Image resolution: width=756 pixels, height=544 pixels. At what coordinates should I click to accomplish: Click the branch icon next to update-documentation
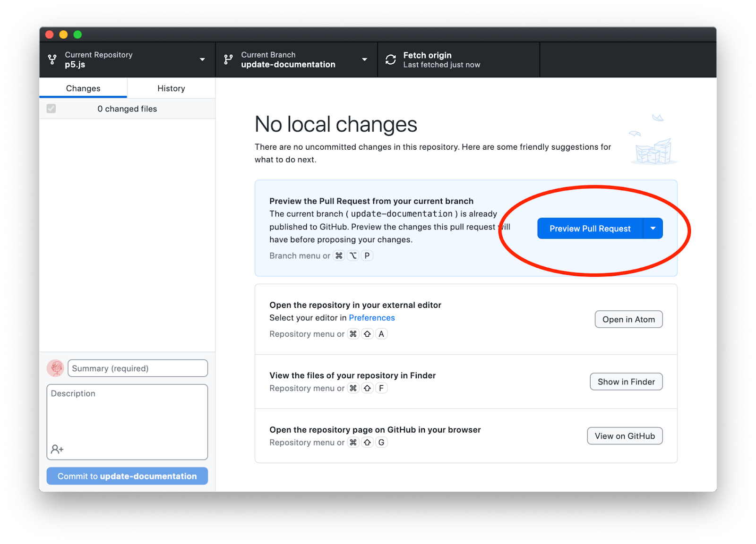[228, 59]
